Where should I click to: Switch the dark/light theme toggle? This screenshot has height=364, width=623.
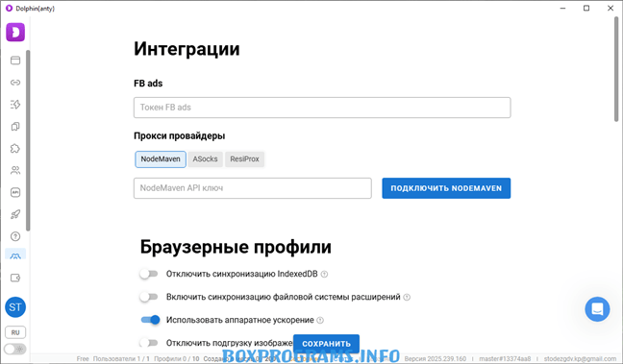[x=15, y=350]
